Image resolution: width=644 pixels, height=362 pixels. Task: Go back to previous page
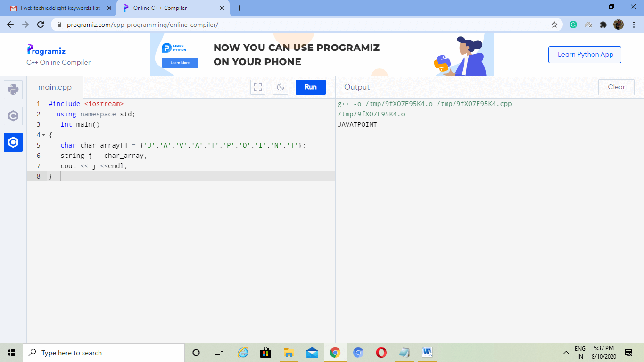coord(10,25)
